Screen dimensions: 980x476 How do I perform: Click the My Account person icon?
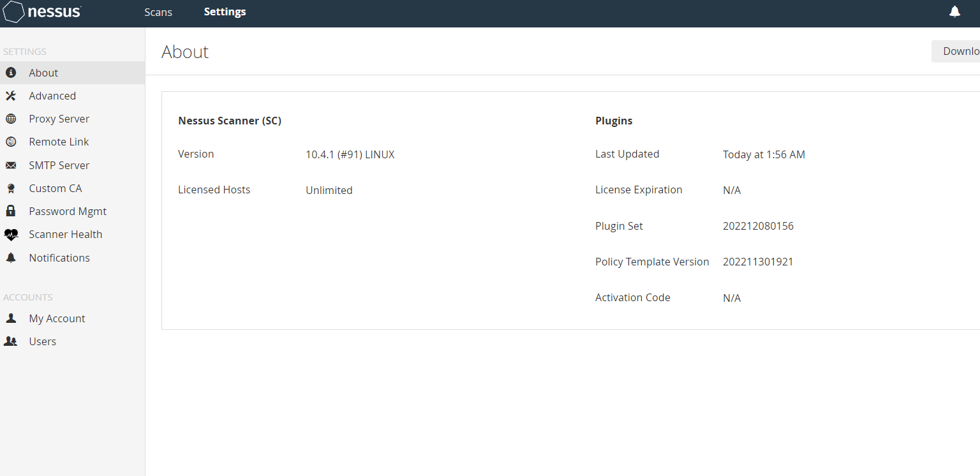coord(11,318)
